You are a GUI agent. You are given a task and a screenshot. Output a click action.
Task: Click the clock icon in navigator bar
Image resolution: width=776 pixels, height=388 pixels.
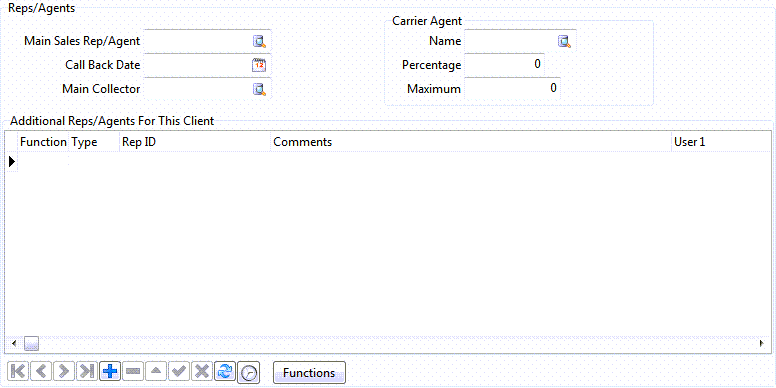tap(249, 373)
